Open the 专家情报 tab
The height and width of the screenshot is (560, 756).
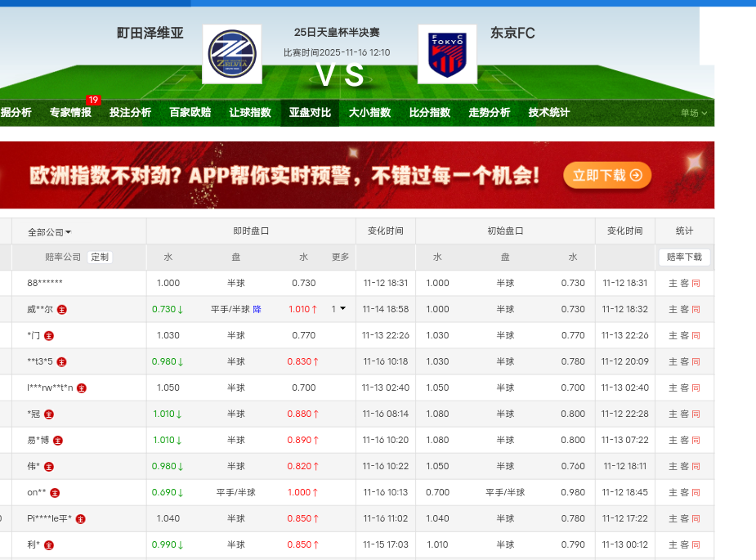(70, 113)
